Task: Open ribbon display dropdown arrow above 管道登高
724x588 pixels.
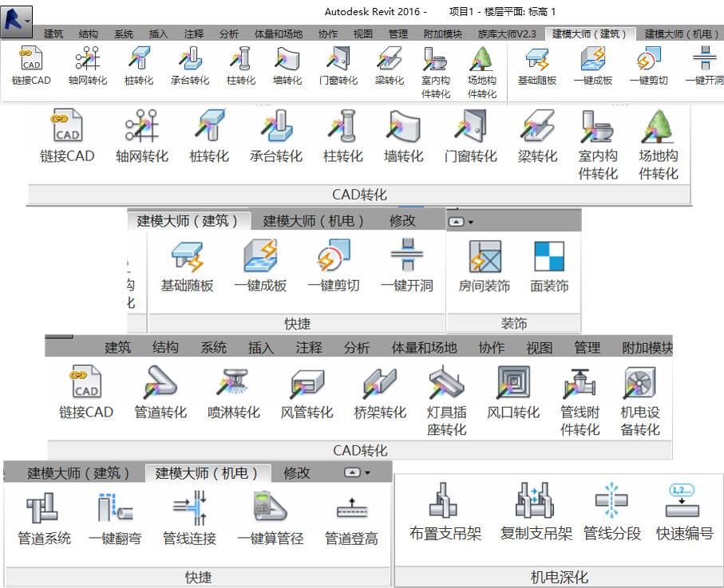Action: [x=367, y=473]
